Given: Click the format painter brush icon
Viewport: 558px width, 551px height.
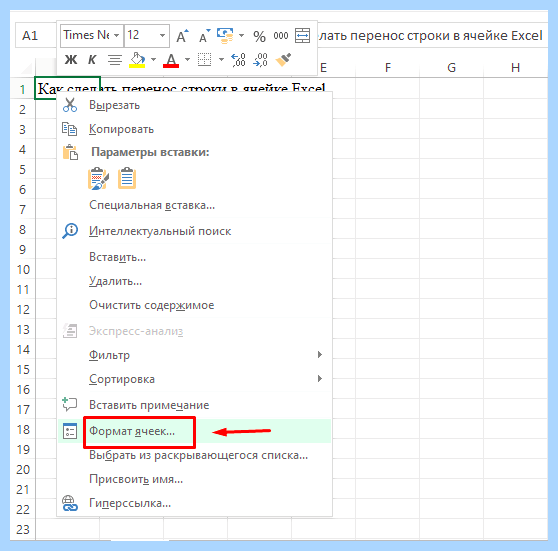Looking at the screenshot, I should 283,59.
